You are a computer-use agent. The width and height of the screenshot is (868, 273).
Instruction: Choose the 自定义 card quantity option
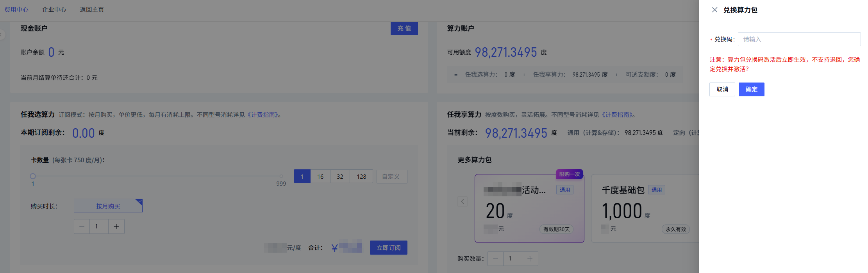click(391, 176)
